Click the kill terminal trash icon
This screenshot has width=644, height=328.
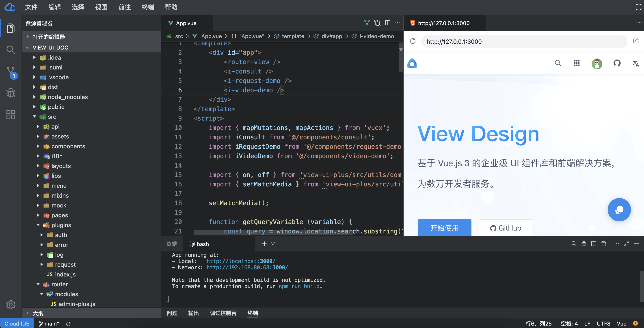tap(603, 244)
